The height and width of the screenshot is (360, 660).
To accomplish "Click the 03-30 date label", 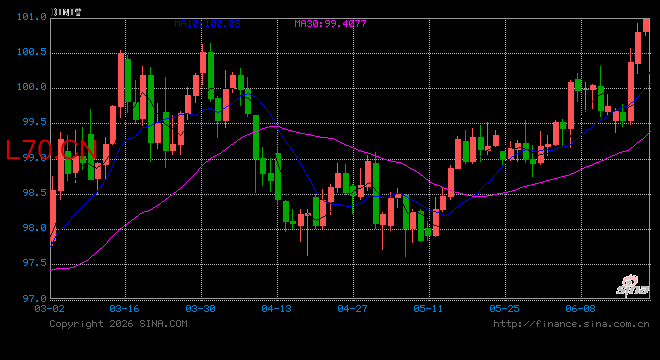I will click(x=200, y=309).
